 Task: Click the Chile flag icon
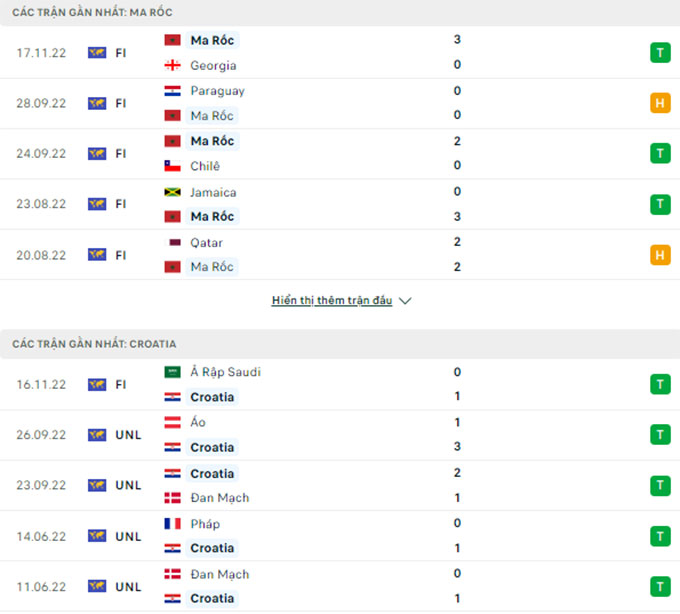click(171, 166)
